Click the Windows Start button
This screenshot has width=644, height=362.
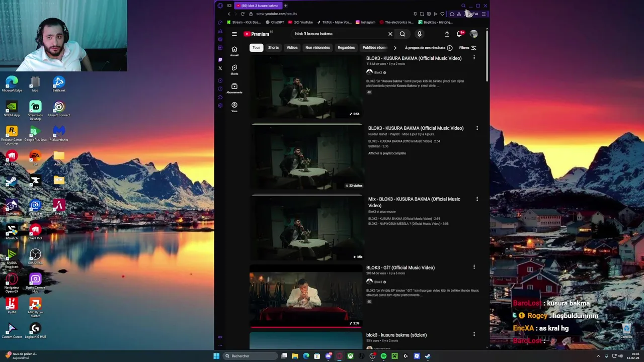[216, 356]
